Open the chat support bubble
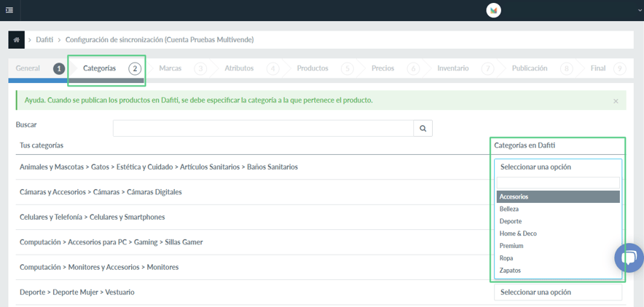The width and height of the screenshot is (644, 307). click(629, 258)
